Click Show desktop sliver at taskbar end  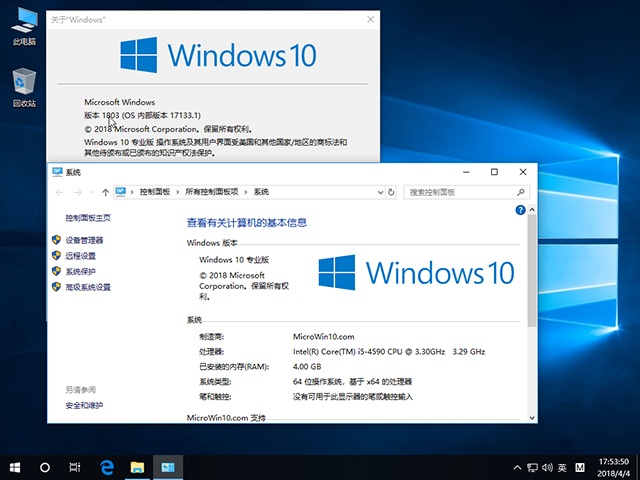tap(638, 468)
